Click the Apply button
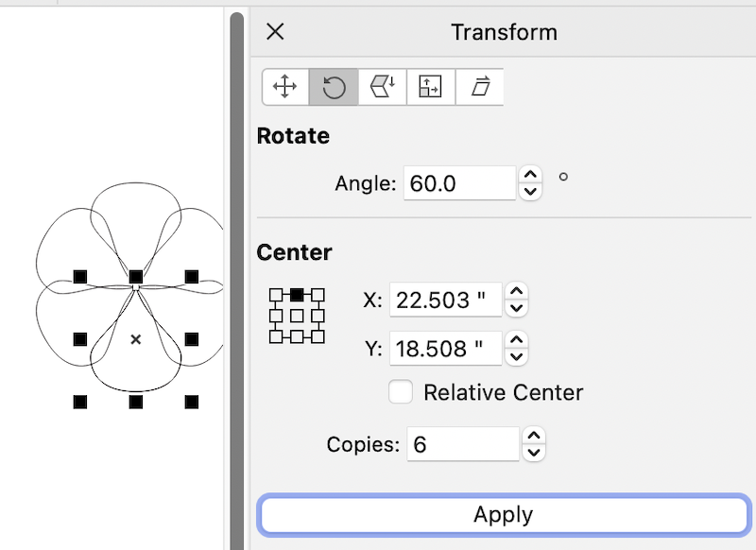 click(x=503, y=515)
